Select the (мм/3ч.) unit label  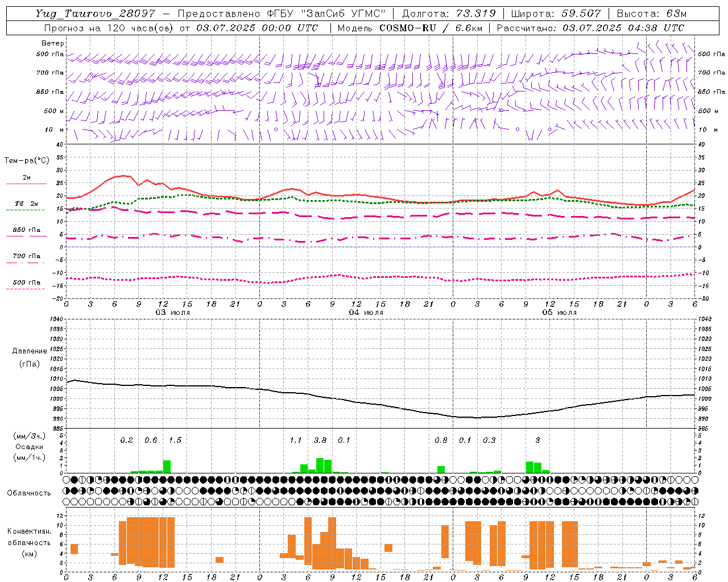[x=30, y=436]
